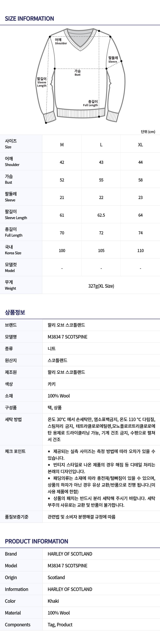The image size is (160, 644).
Task: Click the M size column header
Action: pyautogui.click(x=62, y=145)
